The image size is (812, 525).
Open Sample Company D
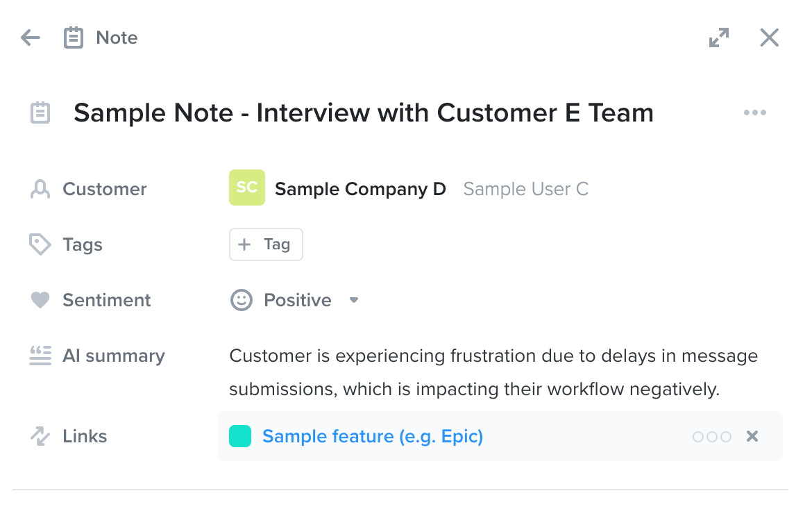point(360,189)
